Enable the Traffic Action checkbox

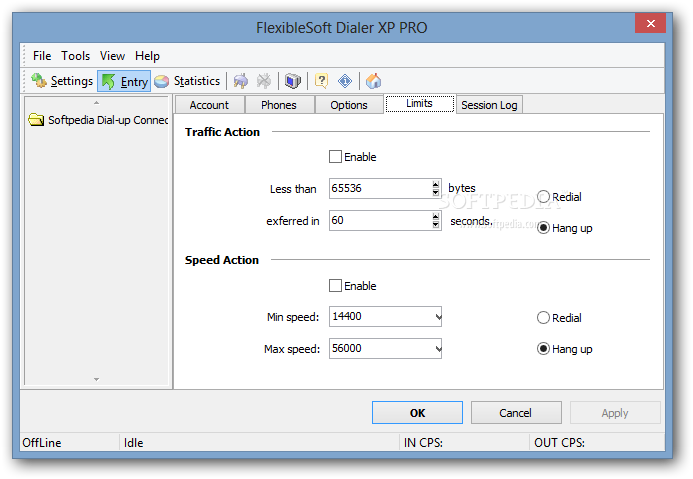point(335,157)
